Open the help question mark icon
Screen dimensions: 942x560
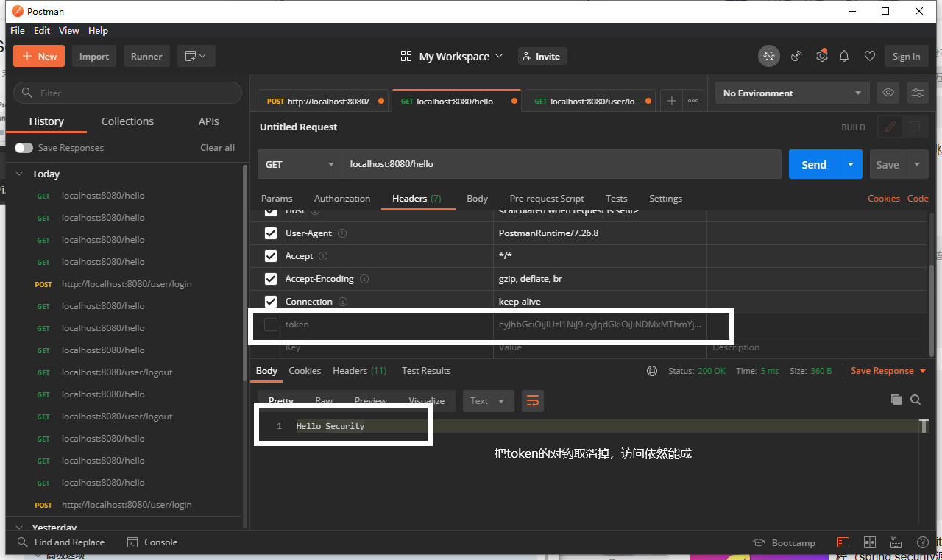[x=922, y=542]
